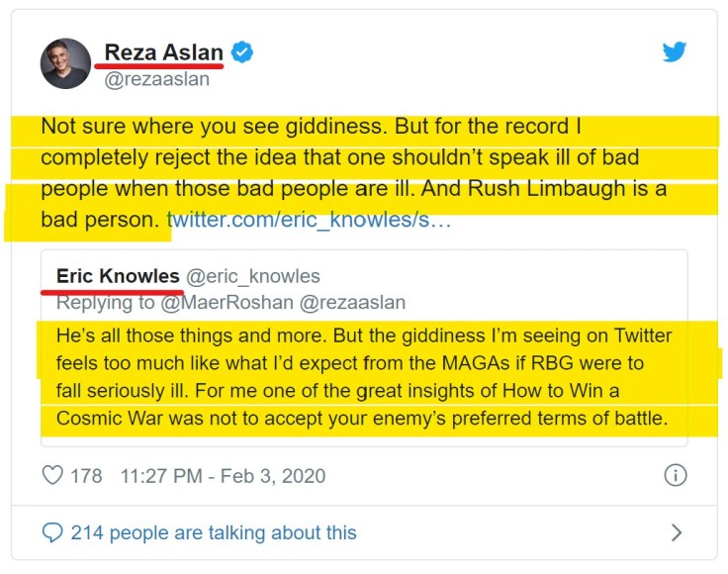Click the Twitter bird logo

675,51
